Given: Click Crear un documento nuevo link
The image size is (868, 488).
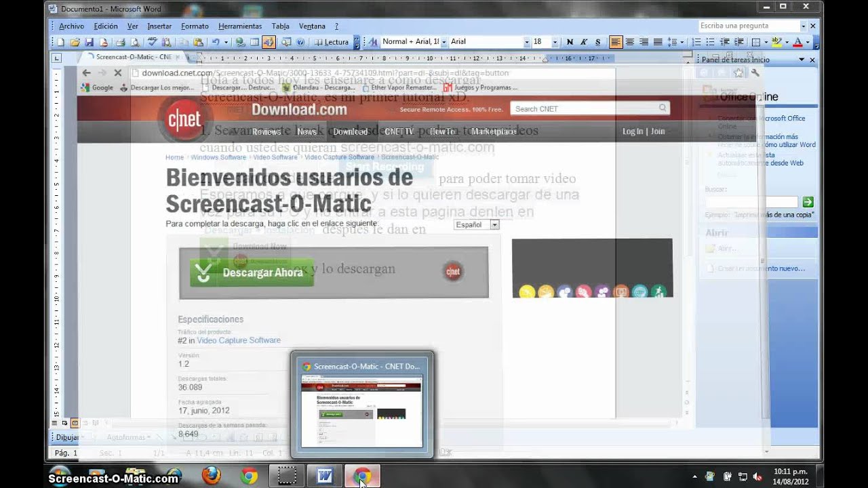Looking at the screenshot, I should point(762,268).
